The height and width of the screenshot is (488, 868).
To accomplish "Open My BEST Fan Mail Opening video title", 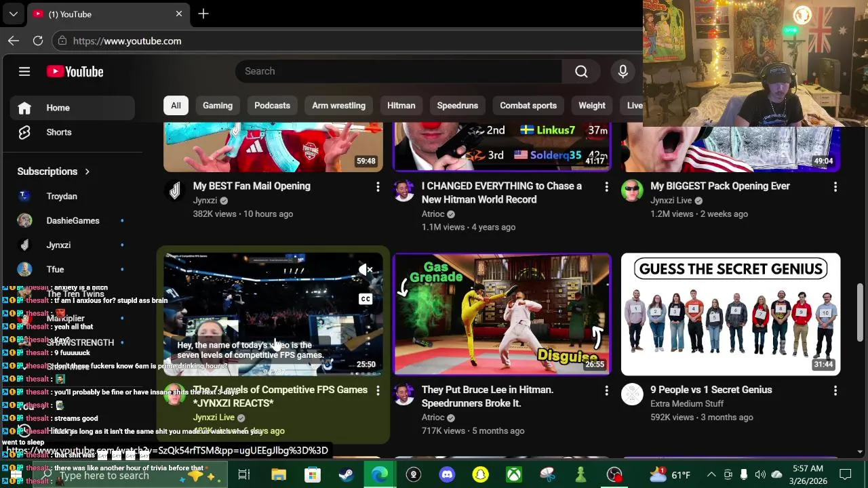I will point(252,186).
